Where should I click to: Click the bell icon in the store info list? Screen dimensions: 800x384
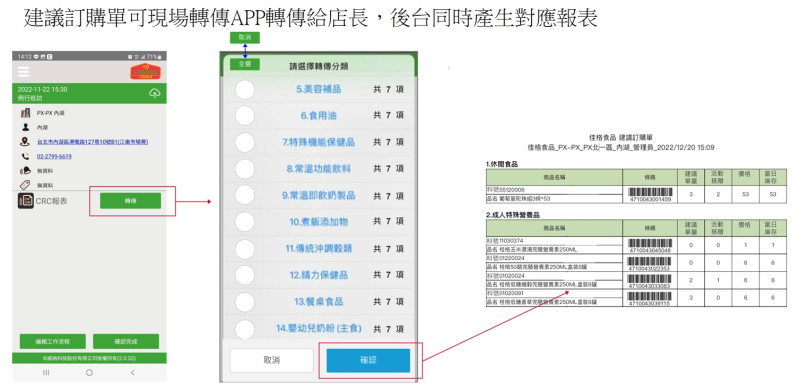(x=26, y=171)
